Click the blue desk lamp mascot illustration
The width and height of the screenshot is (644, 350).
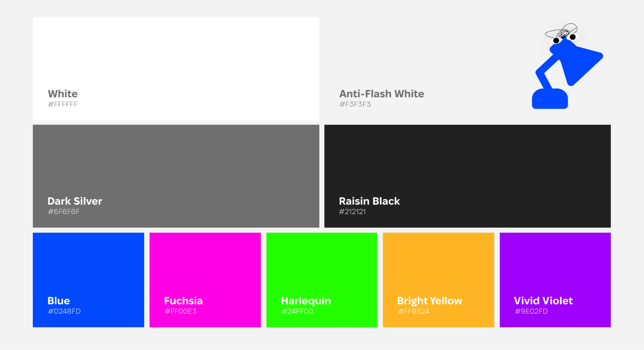[x=567, y=66]
